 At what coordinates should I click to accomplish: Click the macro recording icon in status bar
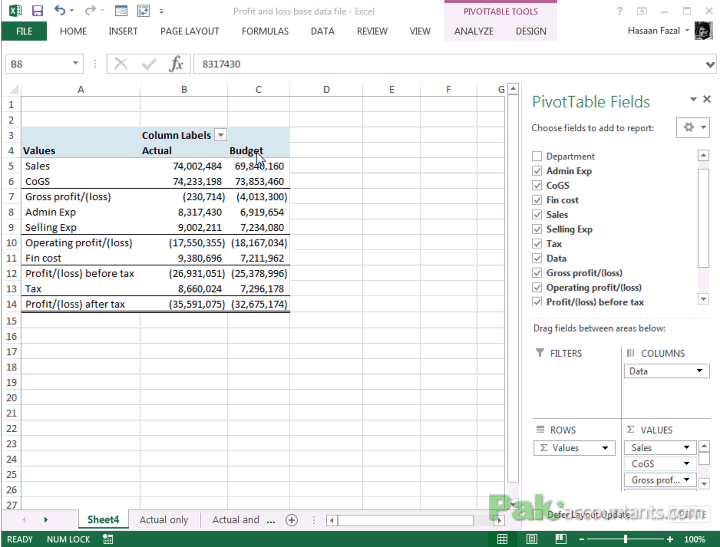108,539
